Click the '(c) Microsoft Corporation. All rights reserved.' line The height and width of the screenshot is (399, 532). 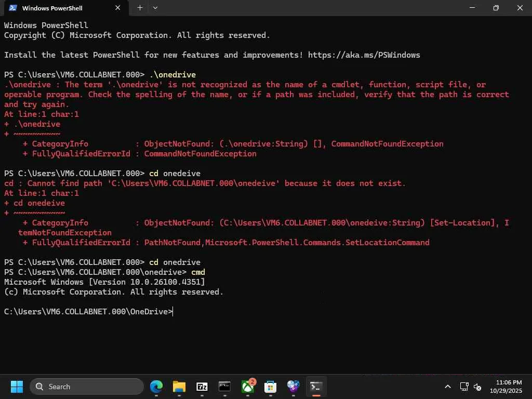pyautogui.click(x=114, y=292)
